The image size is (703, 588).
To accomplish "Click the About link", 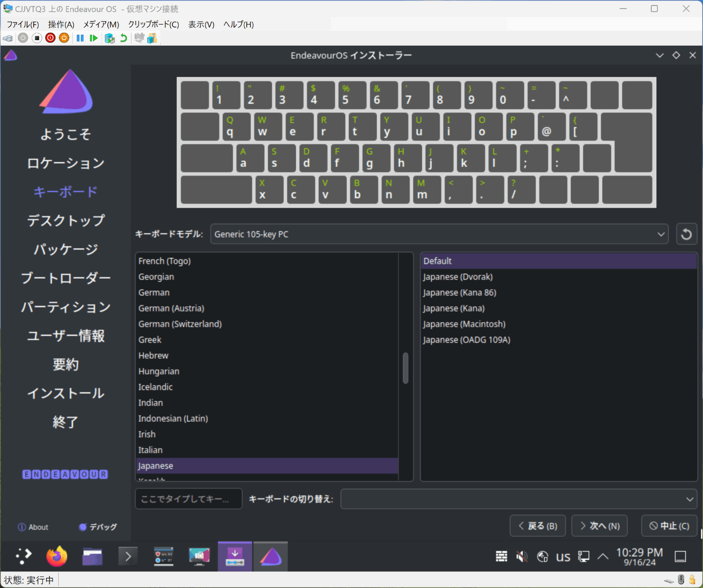I will click(x=33, y=527).
